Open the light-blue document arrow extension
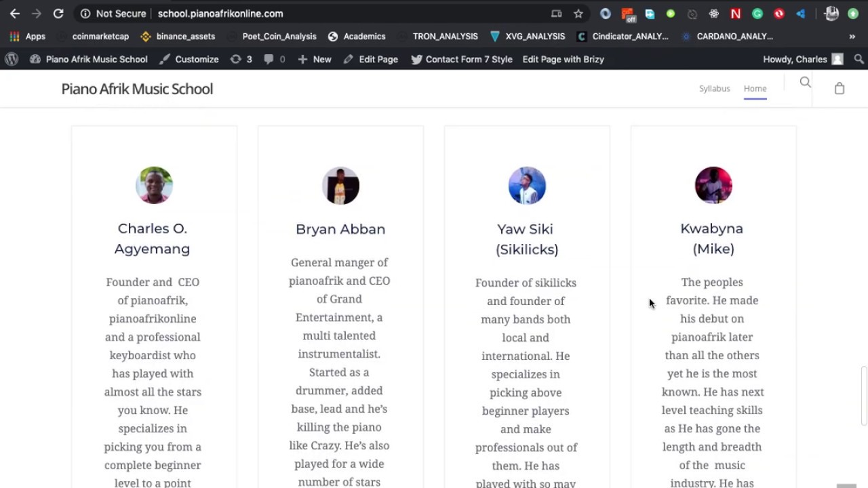The height and width of the screenshot is (488, 868). pos(650,14)
